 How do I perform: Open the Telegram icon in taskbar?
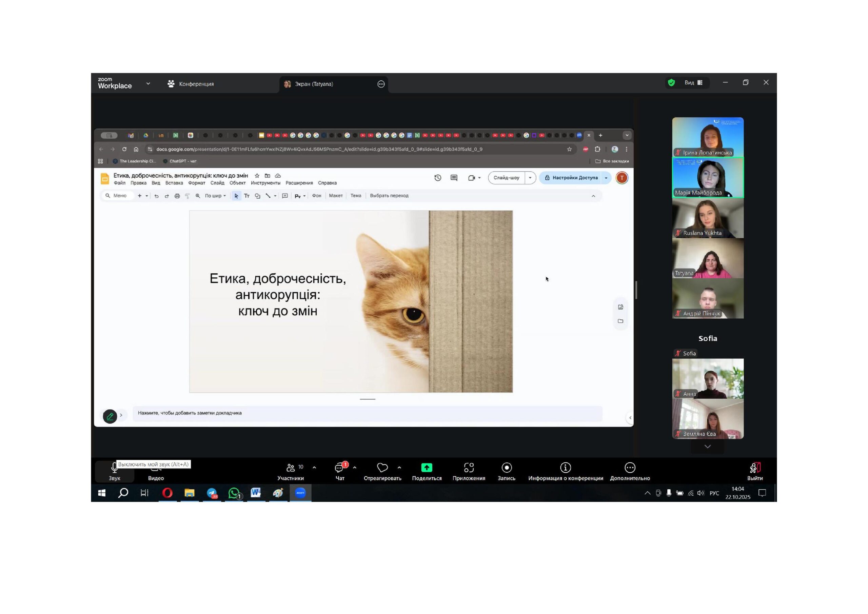(x=212, y=493)
